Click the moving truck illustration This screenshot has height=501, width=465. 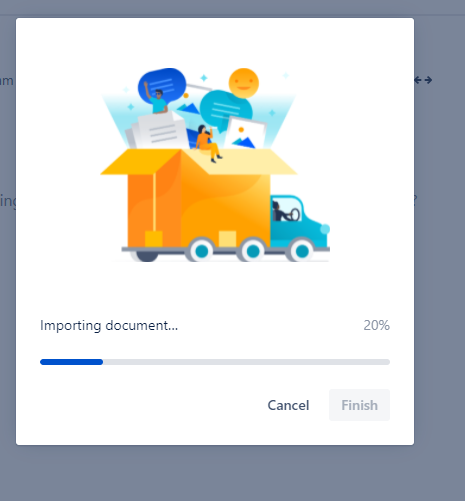click(x=215, y=165)
